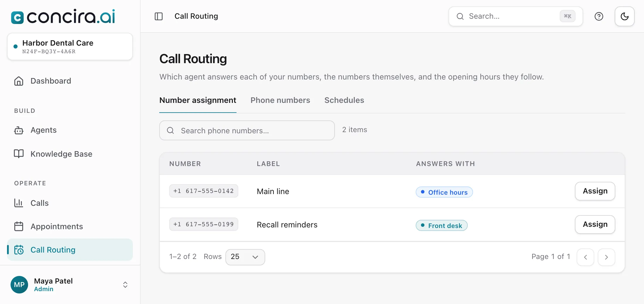Toggle the sidebar panel icon
644x304 pixels.
click(159, 16)
